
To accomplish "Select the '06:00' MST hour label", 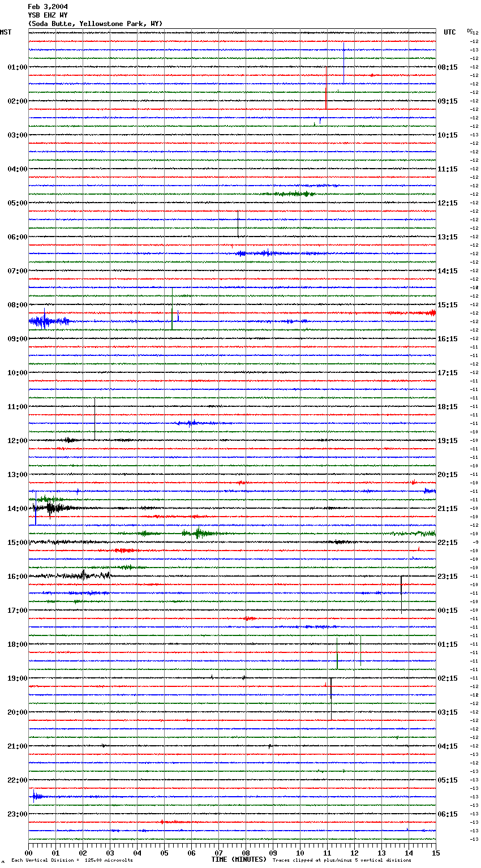I will [x=18, y=237].
